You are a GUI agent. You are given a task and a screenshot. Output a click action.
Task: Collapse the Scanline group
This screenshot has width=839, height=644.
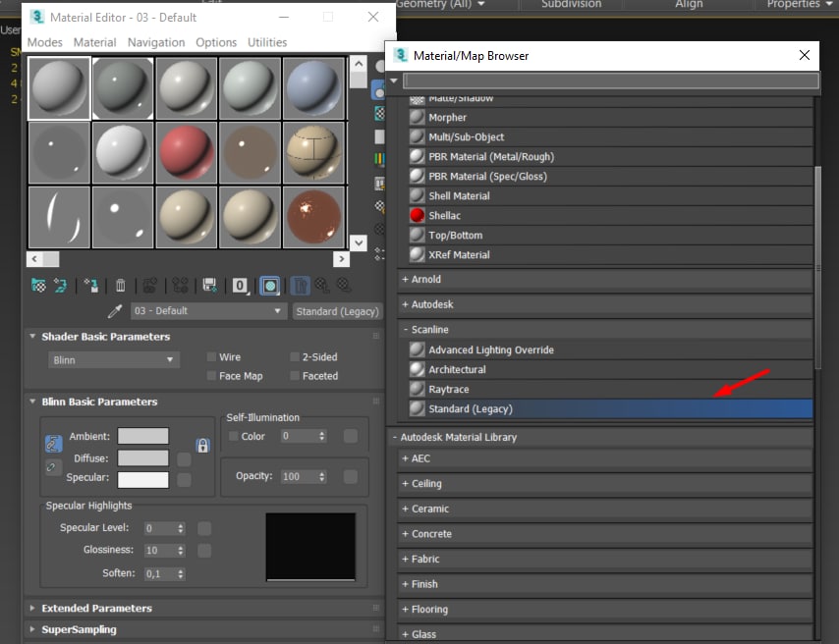(605, 330)
